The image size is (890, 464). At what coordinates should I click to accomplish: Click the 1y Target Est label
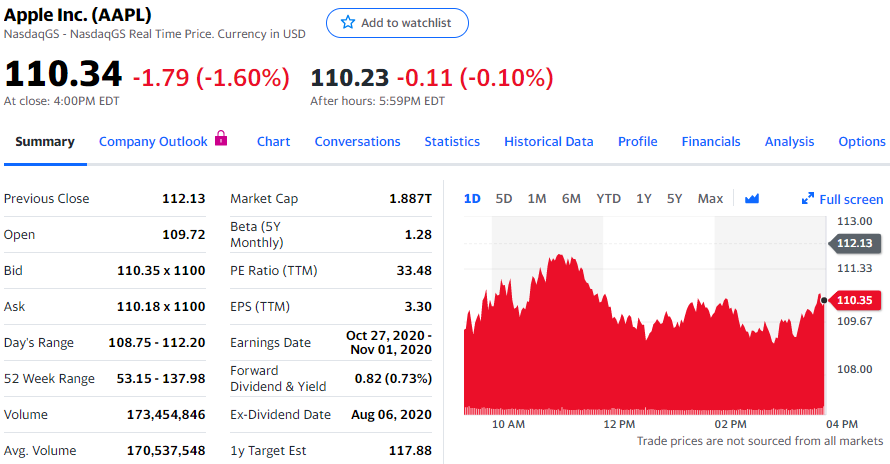coord(268,450)
